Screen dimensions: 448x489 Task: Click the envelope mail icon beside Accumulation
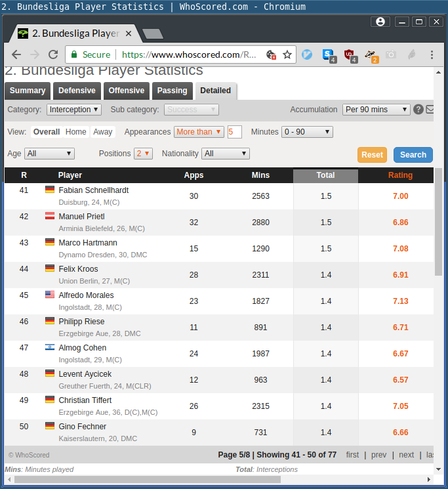430,110
